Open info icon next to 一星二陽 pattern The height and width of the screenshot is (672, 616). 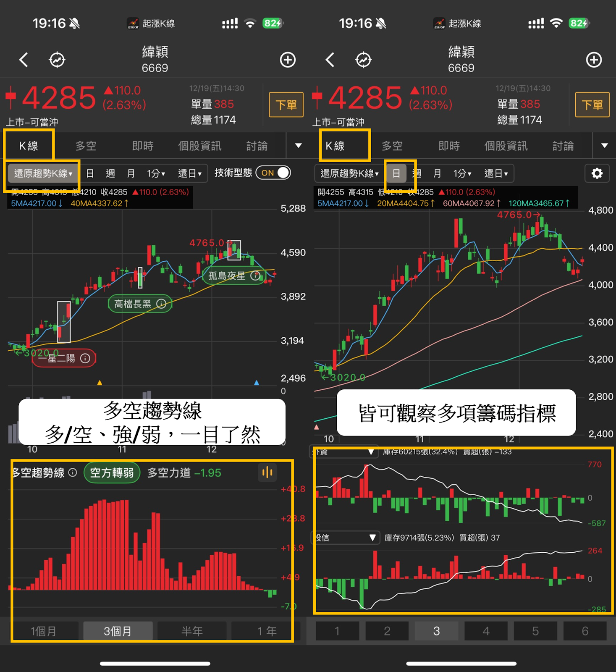coord(85,358)
